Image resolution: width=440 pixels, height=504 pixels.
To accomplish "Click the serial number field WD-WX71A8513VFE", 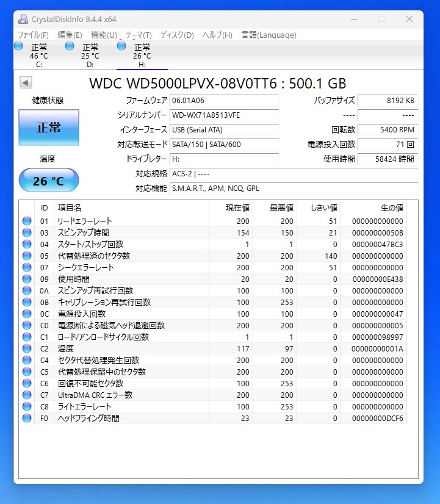I will pos(225,115).
